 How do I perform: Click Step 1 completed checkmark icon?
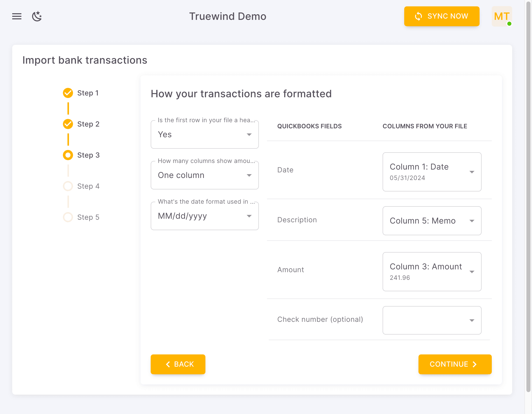(x=68, y=93)
